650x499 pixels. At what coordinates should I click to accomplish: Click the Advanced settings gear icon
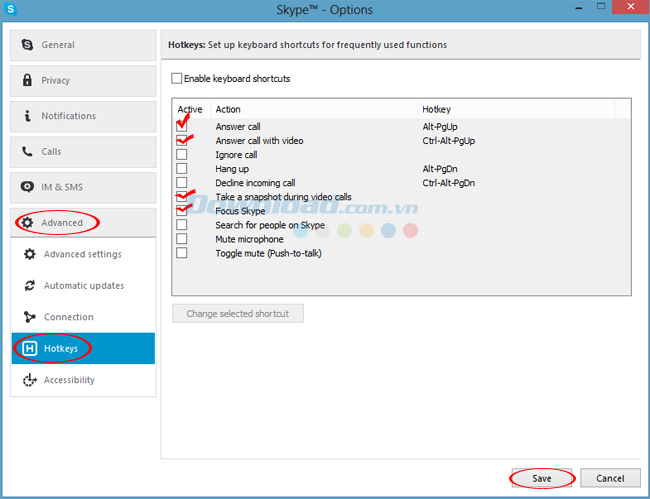point(29,254)
